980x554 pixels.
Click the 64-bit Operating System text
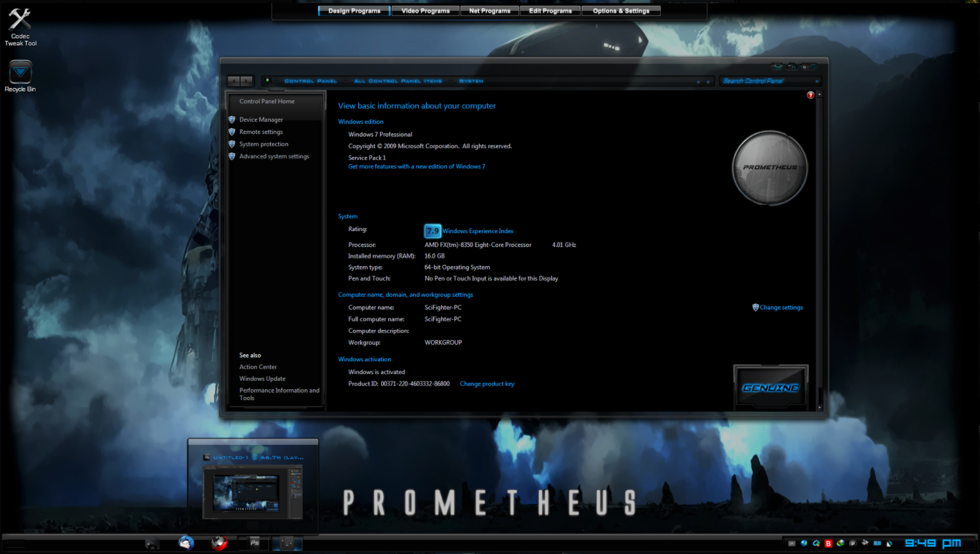(457, 267)
